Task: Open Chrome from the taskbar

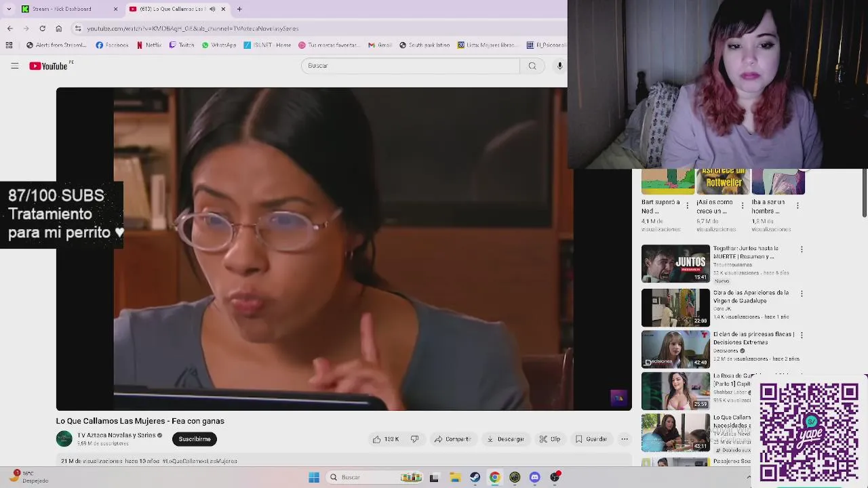Action: [495, 477]
